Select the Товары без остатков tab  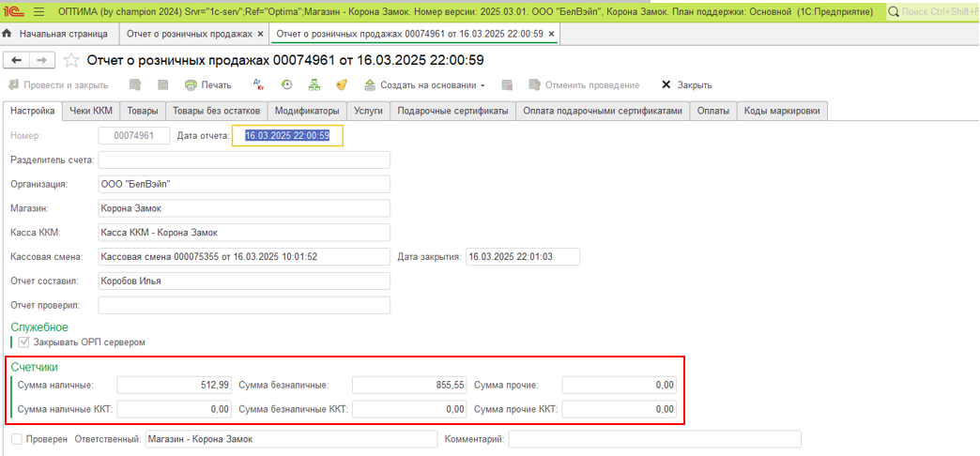coord(217,111)
